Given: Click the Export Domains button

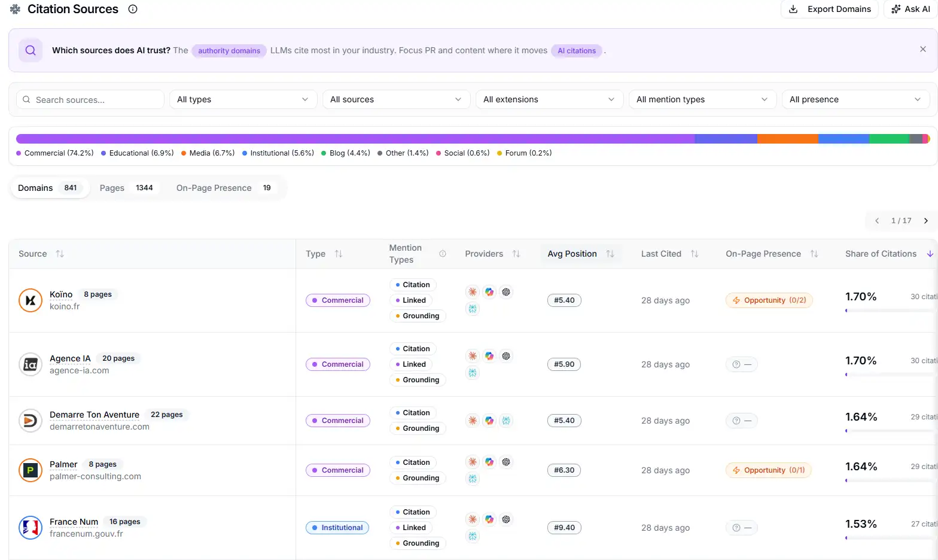Looking at the screenshot, I should (830, 9).
